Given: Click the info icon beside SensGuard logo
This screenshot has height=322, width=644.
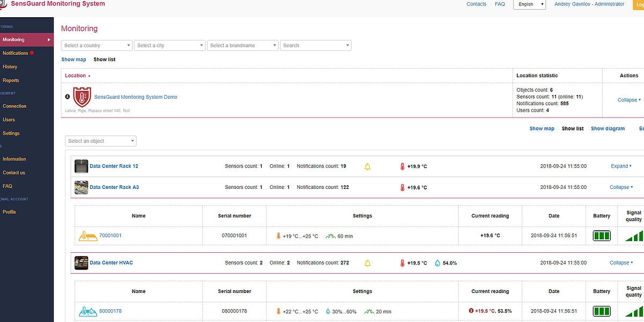Looking at the screenshot, I should (68, 97).
